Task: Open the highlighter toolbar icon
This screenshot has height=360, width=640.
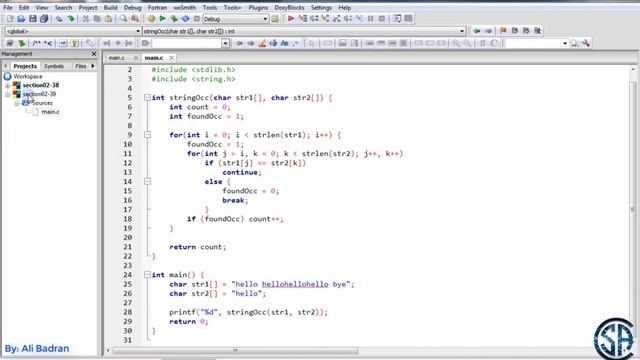Action: (x=262, y=43)
